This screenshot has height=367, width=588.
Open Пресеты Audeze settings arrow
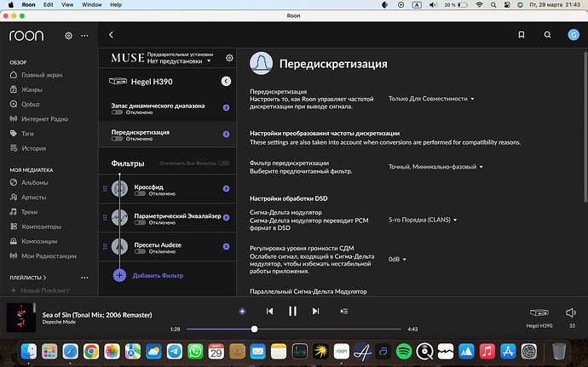226,246
